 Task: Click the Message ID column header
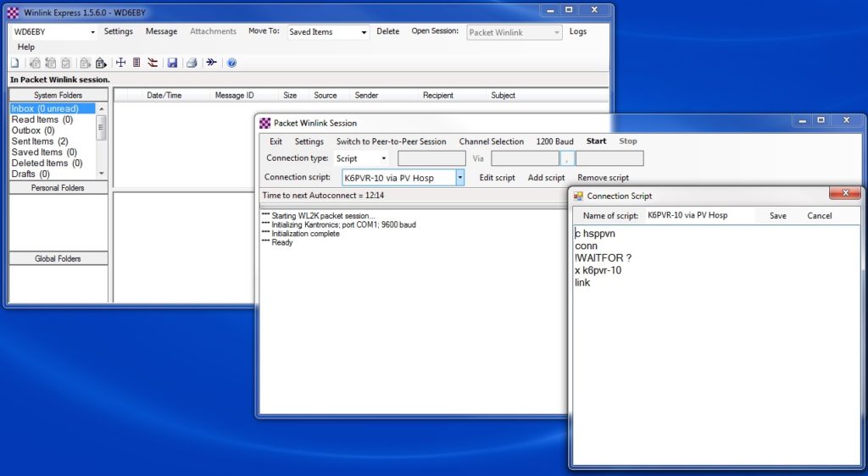click(234, 95)
